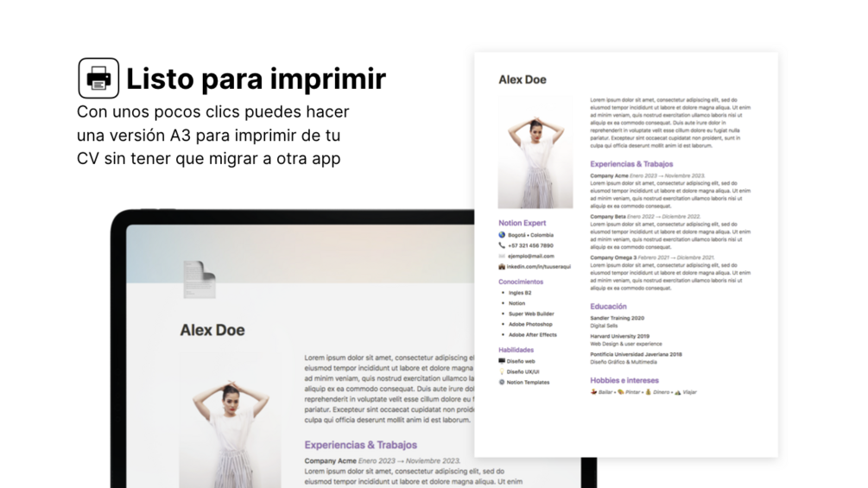The height and width of the screenshot is (488, 868).
Task: Click the intro Lorem ipsum paragraph on the tablet
Action: tap(390, 389)
